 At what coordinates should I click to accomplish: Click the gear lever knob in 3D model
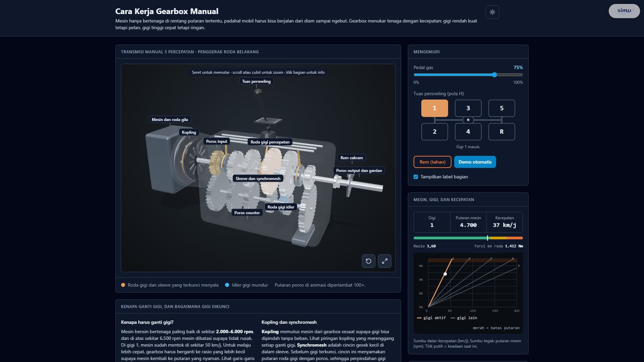click(x=258, y=93)
